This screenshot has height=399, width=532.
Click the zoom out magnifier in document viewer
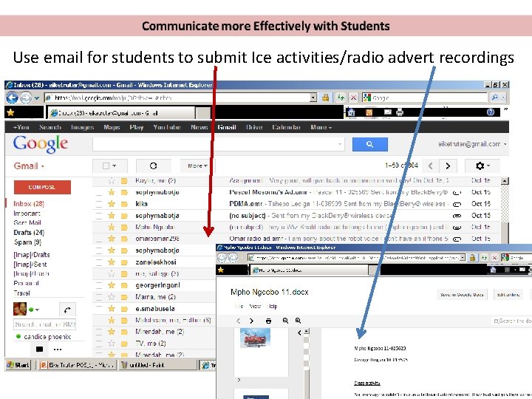[x=285, y=321]
